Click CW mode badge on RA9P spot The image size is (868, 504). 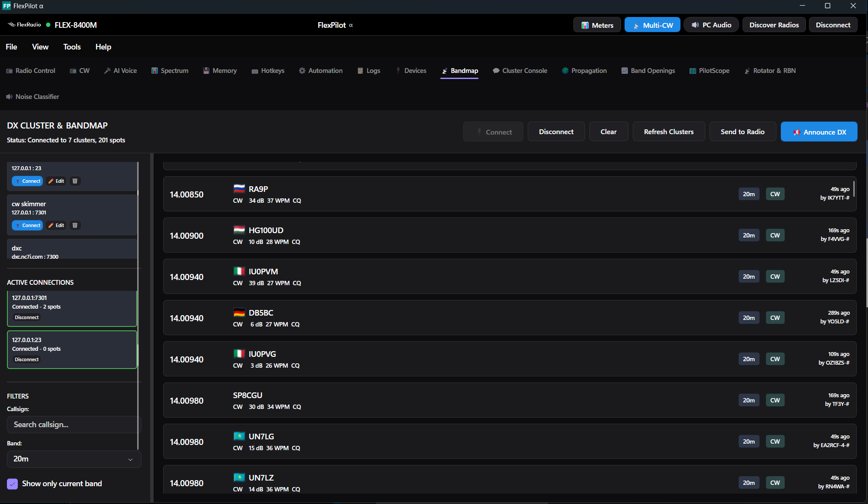[x=775, y=194]
